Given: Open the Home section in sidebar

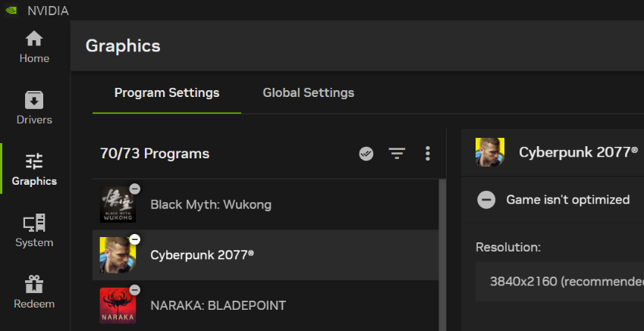Looking at the screenshot, I should click(x=34, y=47).
